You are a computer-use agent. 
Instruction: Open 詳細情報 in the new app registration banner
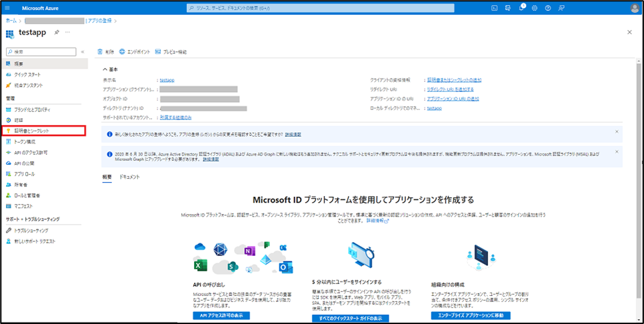pyautogui.click(x=293, y=134)
